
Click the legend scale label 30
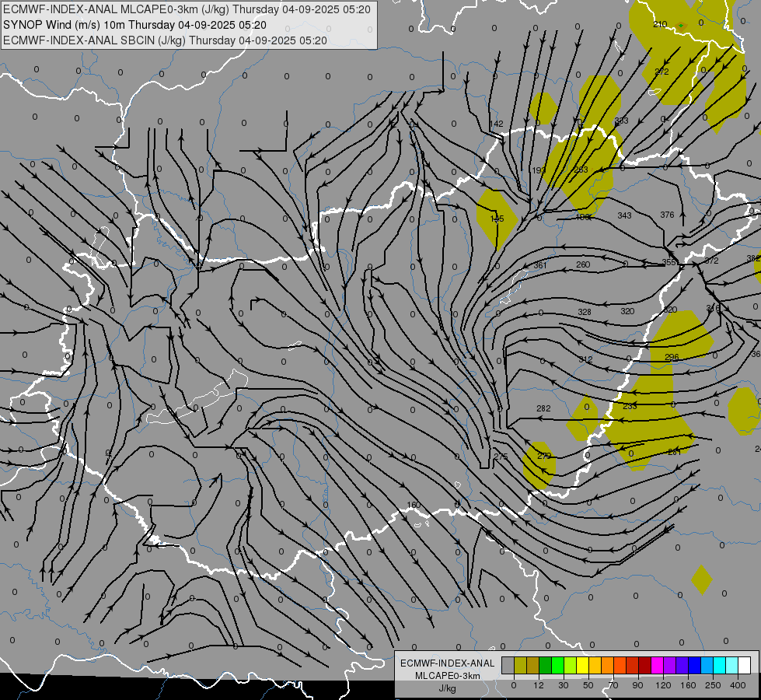(x=564, y=685)
